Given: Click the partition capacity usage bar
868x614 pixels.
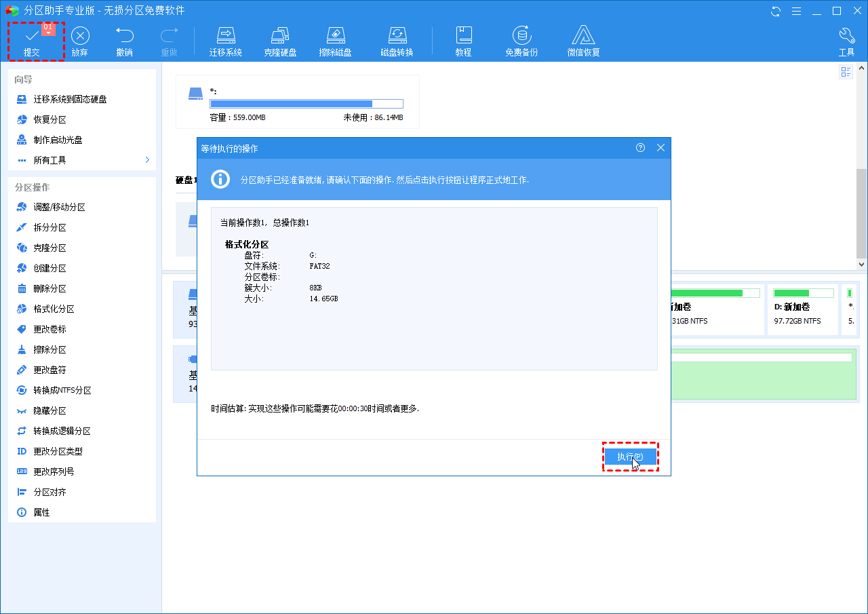Looking at the screenshot, I should click(307, 103).
